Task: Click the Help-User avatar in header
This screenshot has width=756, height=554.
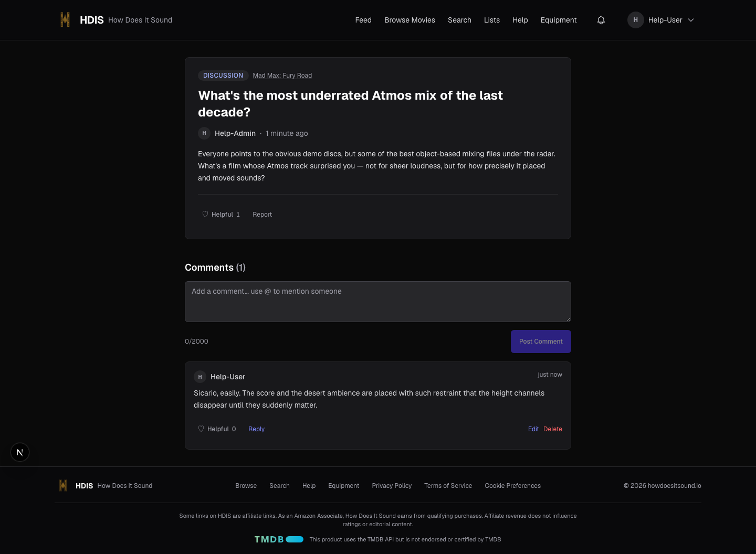Action: click(x=636, y=20)
